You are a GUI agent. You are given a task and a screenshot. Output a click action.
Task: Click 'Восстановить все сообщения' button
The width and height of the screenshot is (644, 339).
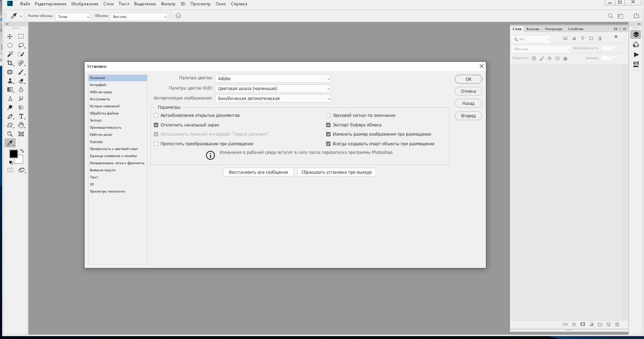(x=259, y=172)
